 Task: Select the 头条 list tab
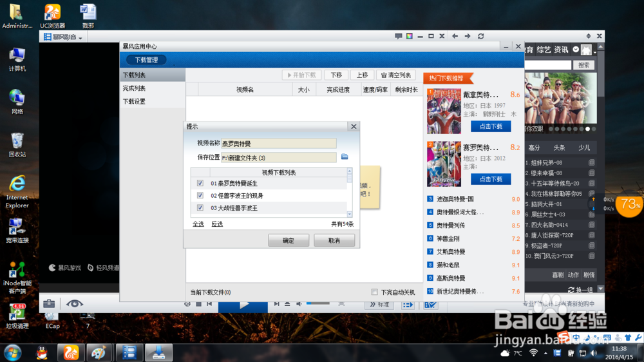coord(559,148)
